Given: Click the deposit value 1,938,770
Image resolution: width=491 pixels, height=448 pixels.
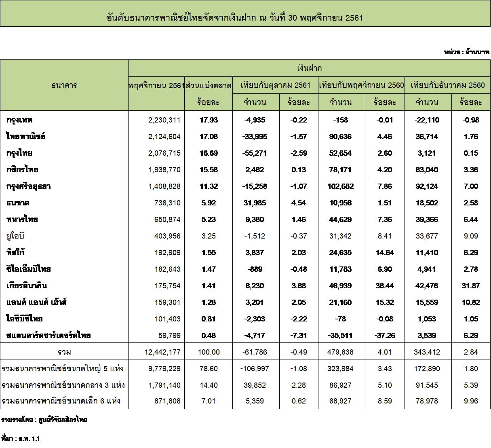Looking at the screenshot, I should [x=164, y=170].
